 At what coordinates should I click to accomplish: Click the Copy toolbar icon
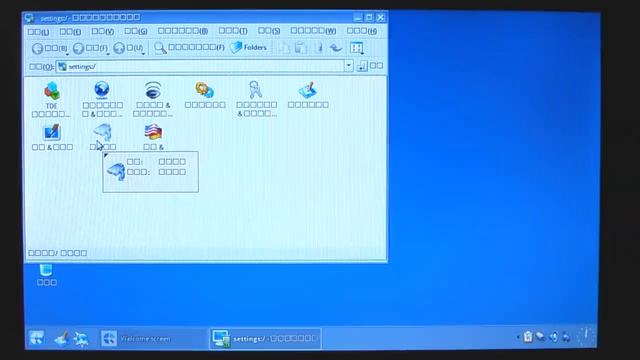coord(284,48)
